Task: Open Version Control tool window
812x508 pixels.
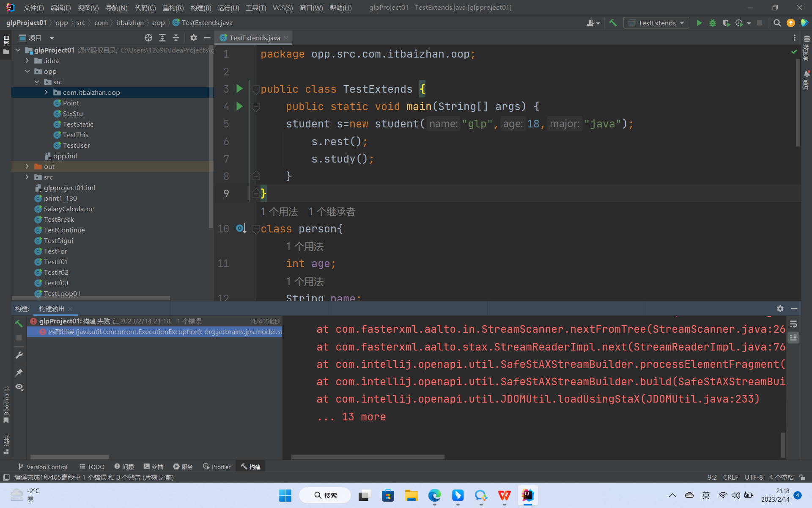Action: (42, 467)
